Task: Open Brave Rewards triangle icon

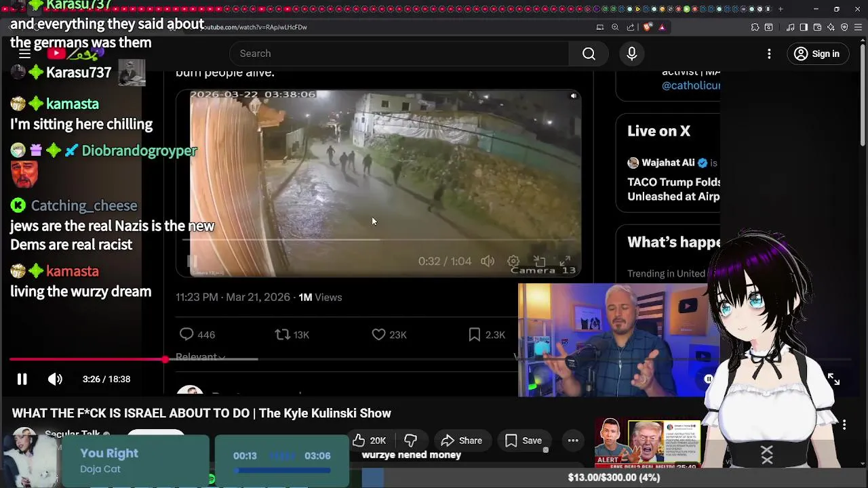Action: pyautogui.click(x=662, y=27)
